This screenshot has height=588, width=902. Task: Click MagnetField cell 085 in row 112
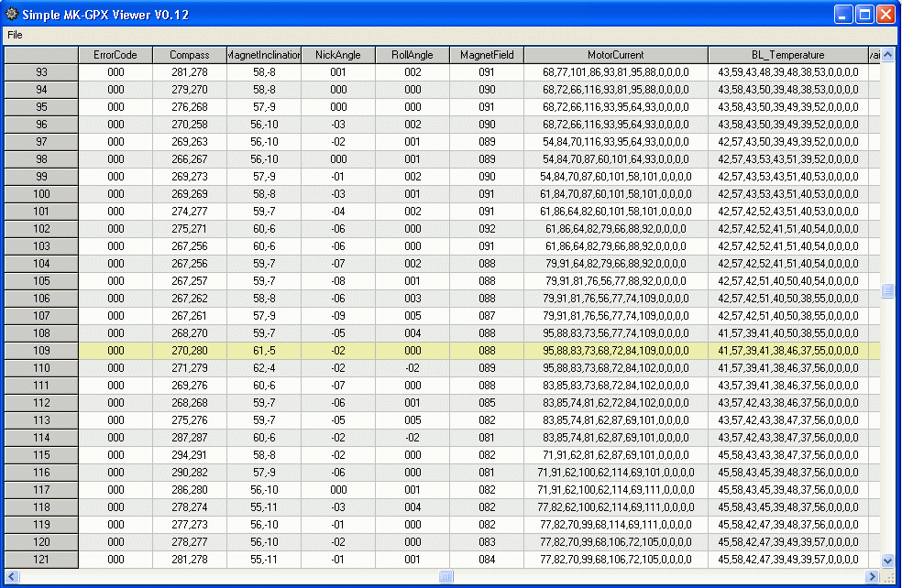(487, 403)
